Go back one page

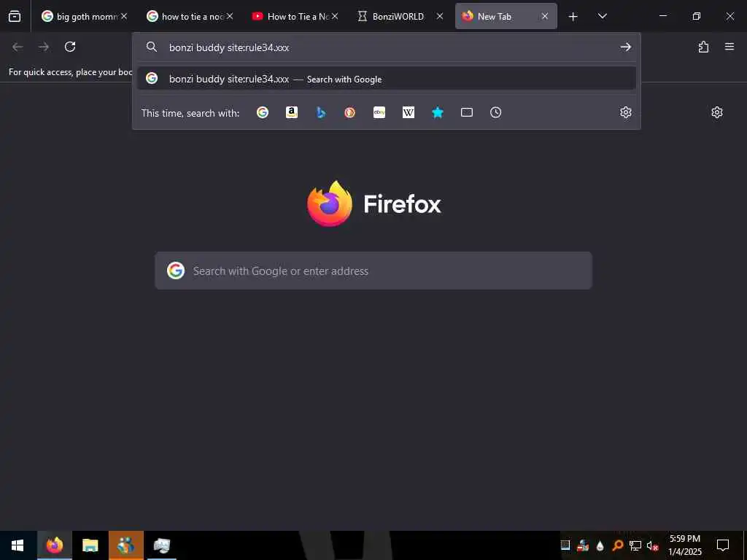tap(18, 47)
